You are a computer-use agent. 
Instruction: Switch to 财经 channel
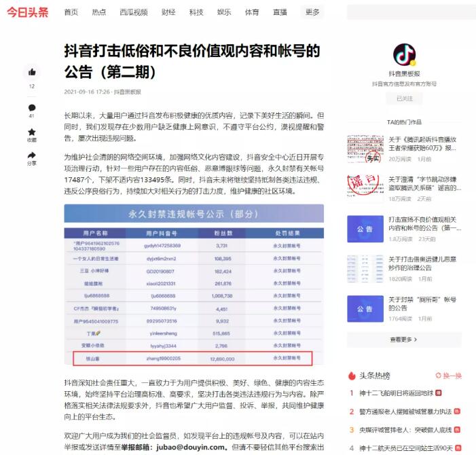coord(168,12)
